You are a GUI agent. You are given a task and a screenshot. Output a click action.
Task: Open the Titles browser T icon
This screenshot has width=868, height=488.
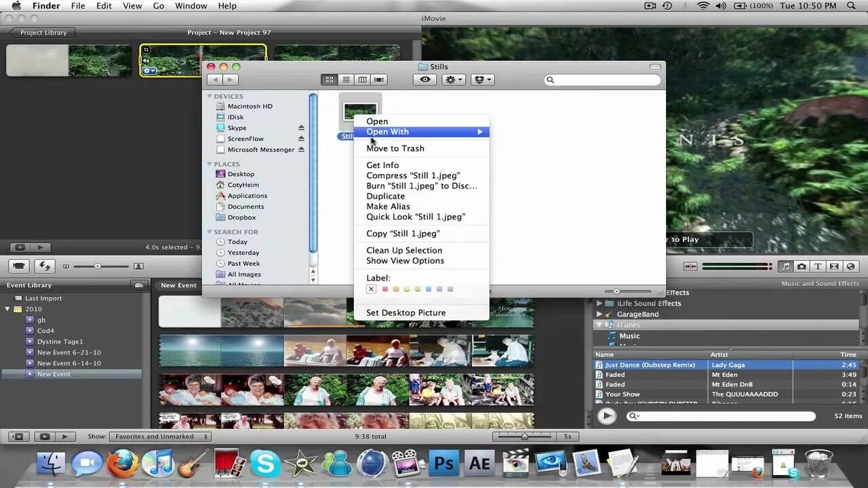click(x=818, y=267)
